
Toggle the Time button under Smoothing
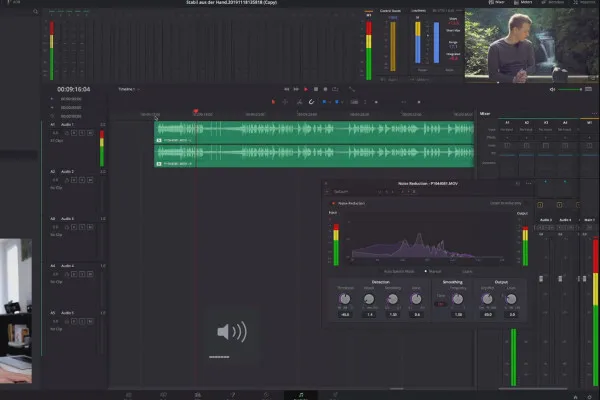[x=441, y=304]
